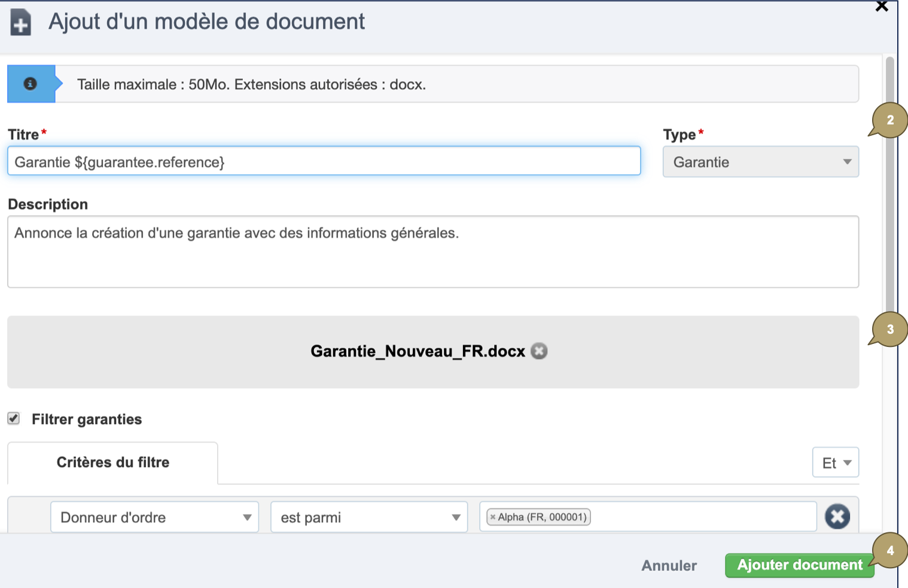The width and height of the screenshot is (908, 588).
Task: Close the document model dialog
Action: [881, 7]
